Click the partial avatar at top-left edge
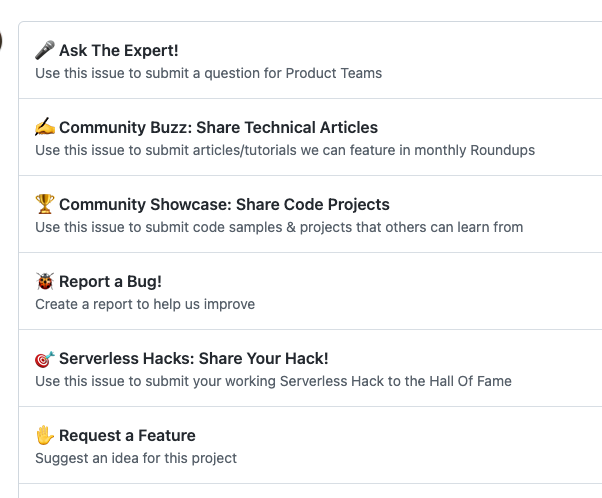 1,41
